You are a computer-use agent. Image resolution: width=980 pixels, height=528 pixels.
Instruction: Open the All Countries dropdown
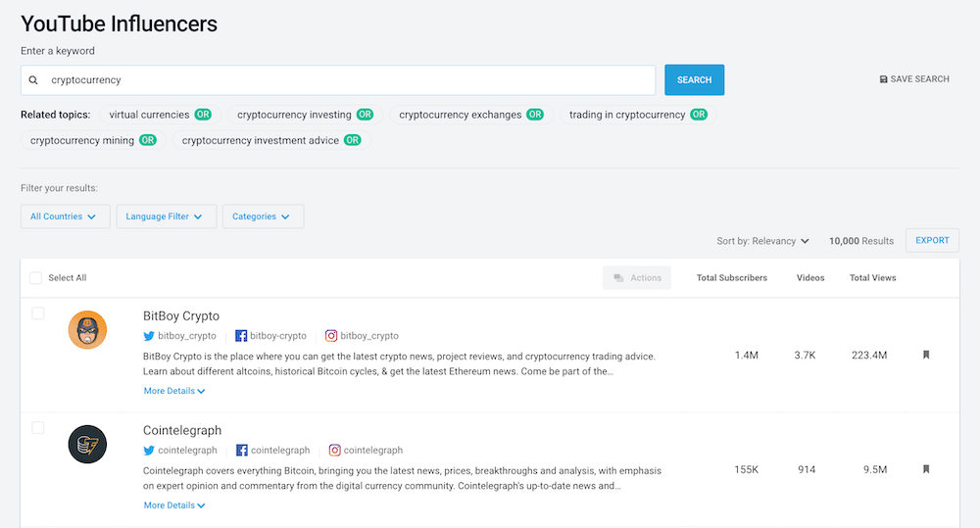click(x=65, y=216)
